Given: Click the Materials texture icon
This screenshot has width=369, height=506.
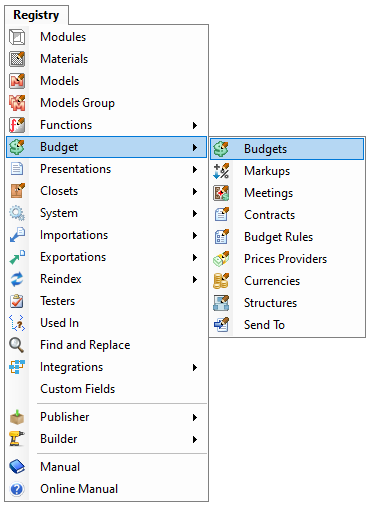Looking at the screenshot, I should click(x=17, y=59).
